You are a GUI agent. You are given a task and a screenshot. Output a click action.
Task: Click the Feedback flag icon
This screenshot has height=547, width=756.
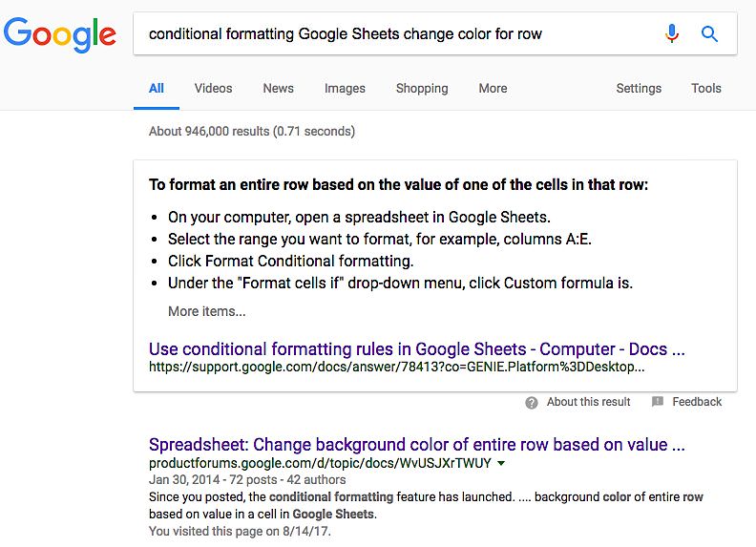point(657,401)
